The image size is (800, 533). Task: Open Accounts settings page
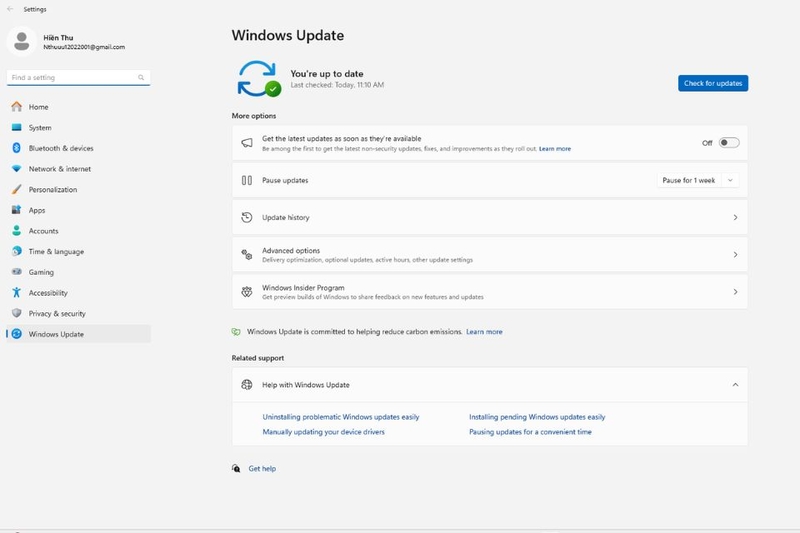(79, 231)
